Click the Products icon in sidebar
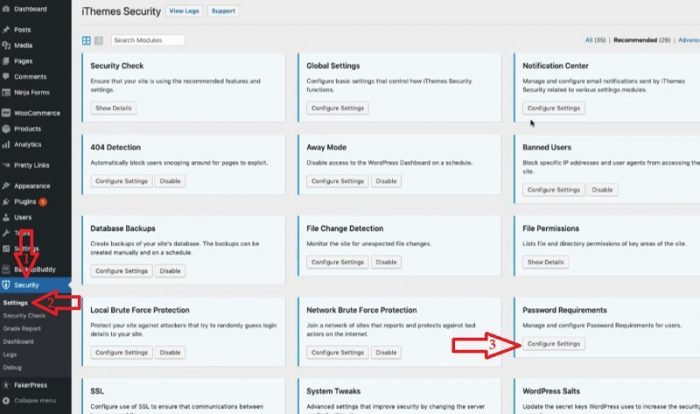 (6, 129)
